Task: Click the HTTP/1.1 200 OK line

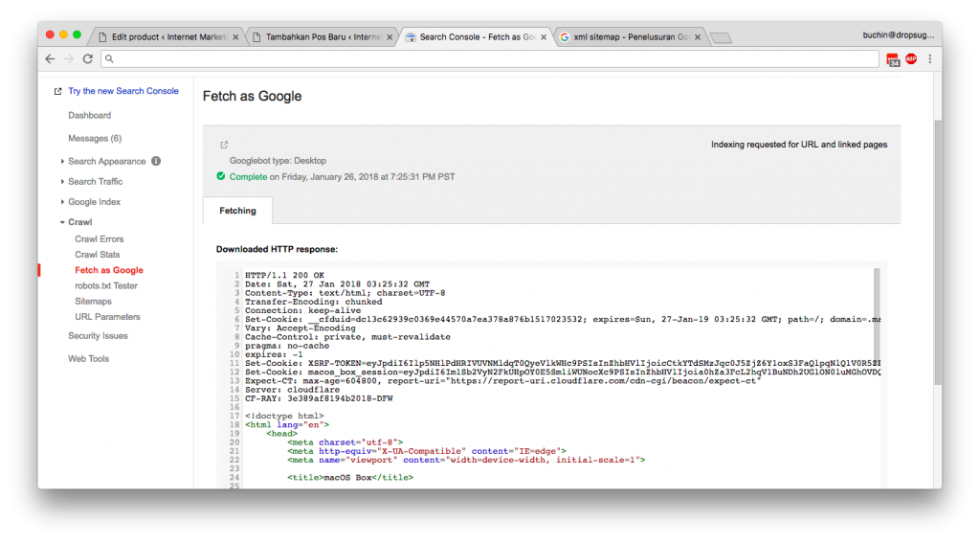Action: 284,275
